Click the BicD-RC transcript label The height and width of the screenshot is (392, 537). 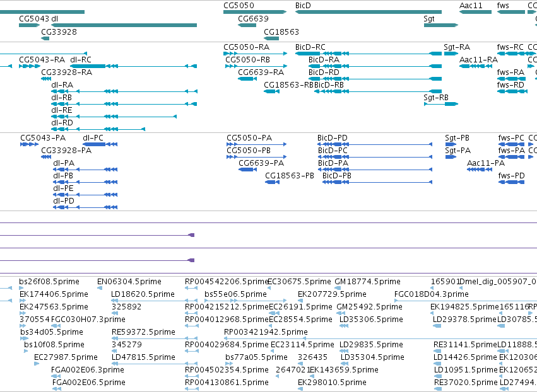click(310, 47)
